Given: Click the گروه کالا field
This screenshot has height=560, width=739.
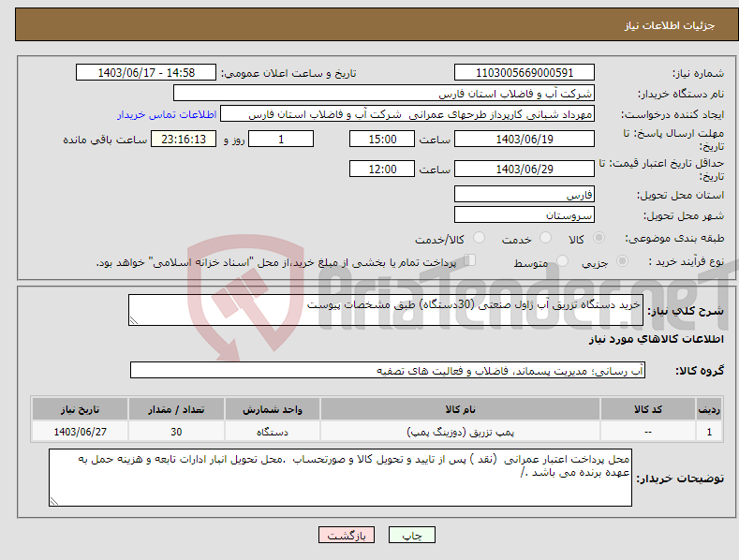Looking at the screenshot, I should (388, 371).
